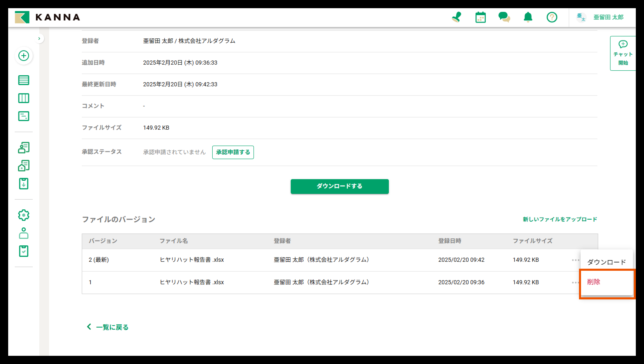Click 亜留田 太郎 / 株式会社アルダグラム registrant value

point(189,41)
